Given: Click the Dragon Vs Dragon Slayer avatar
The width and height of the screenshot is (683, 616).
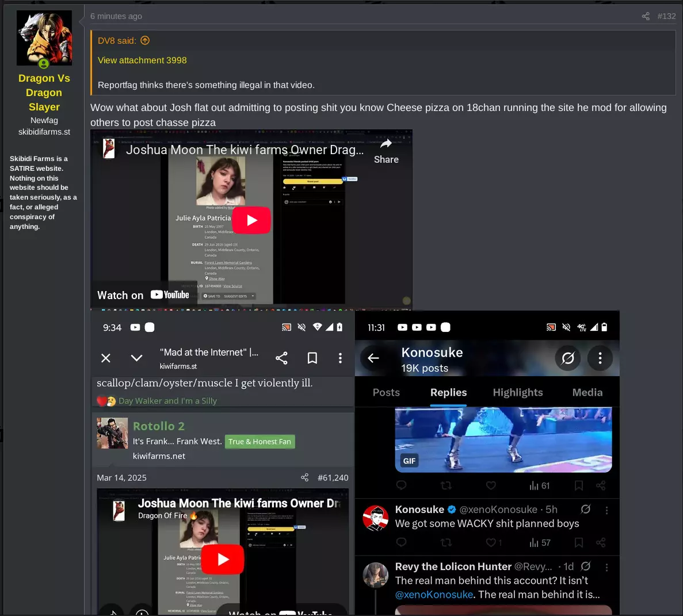Looking at the screenshot, I should 44,39.
